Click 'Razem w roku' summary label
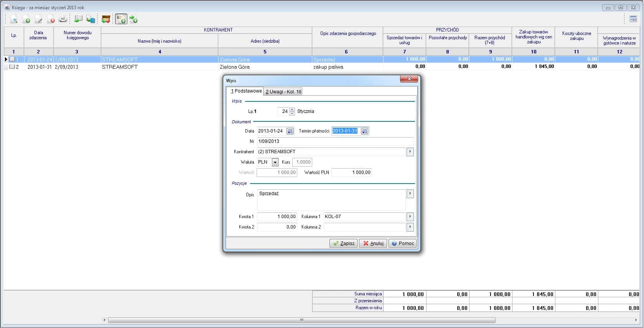The height and width of the screenshot is (328, 644). coord(369,308)
